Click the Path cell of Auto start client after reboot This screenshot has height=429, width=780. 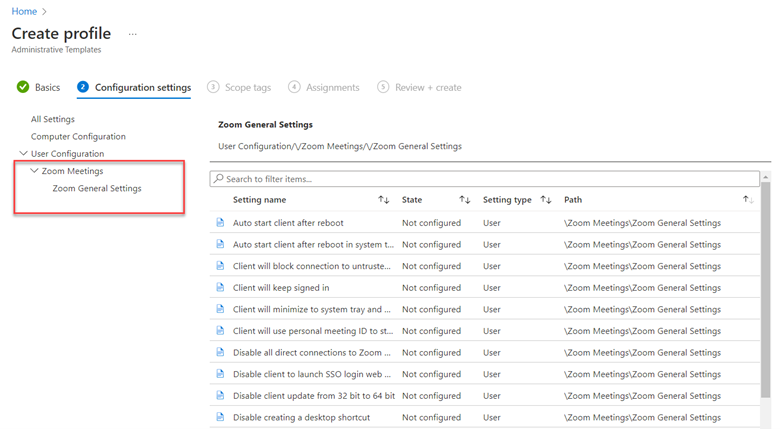(642, 223)
